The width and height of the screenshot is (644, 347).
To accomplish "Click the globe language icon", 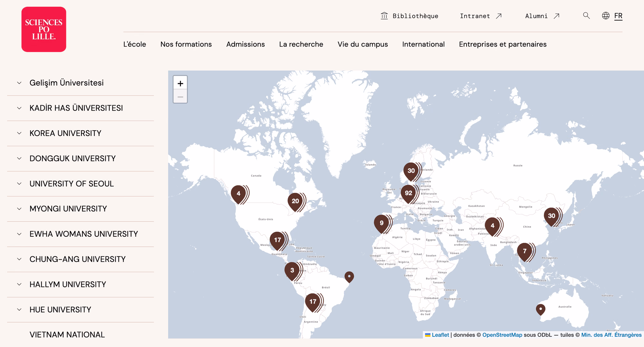I will tap(606, 16).
